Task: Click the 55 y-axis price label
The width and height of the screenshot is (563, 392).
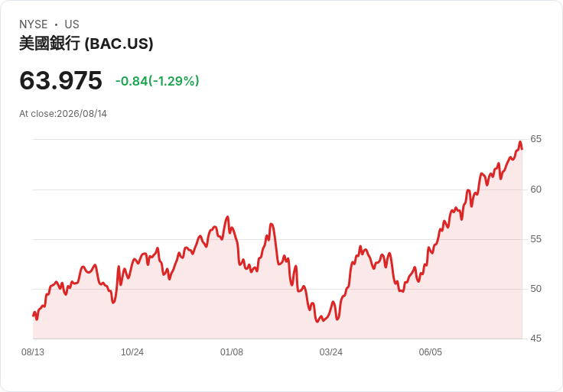Action: click(x=535, y=239)
